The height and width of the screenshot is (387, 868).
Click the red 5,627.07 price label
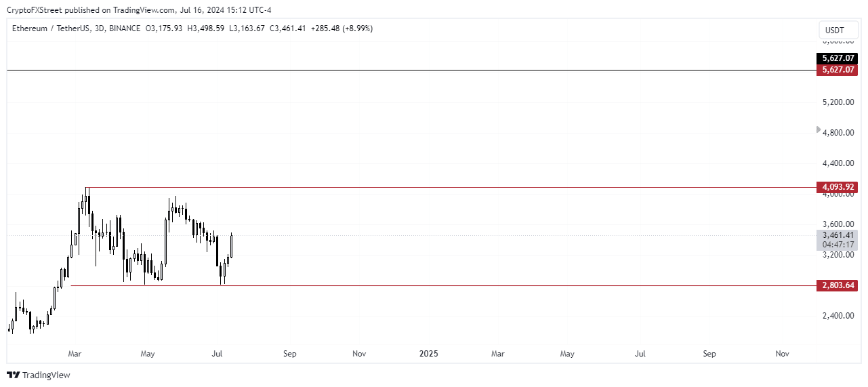(x=838, y=70)
